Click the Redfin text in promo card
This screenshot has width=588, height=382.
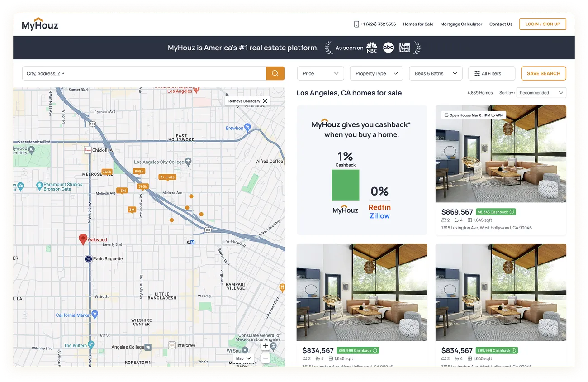pyautogui.click(x=379, y=207)
